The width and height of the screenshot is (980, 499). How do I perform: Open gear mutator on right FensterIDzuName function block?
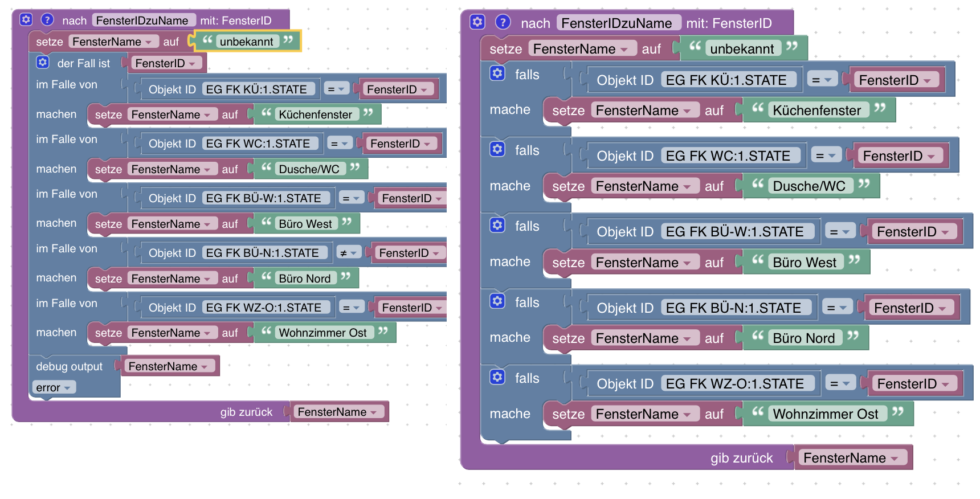[x=477, y=22]
